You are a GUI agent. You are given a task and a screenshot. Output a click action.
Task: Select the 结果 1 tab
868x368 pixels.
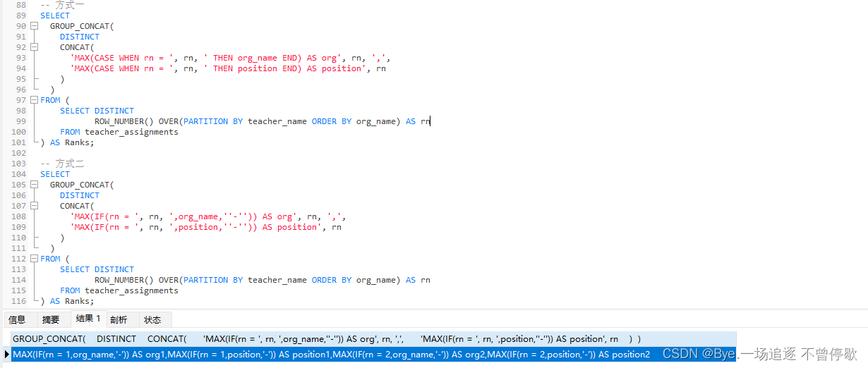88,319
